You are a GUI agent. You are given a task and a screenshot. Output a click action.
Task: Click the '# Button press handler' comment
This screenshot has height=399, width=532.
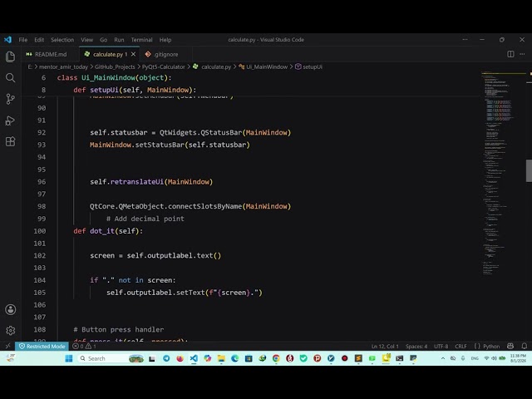click(118, 329)
